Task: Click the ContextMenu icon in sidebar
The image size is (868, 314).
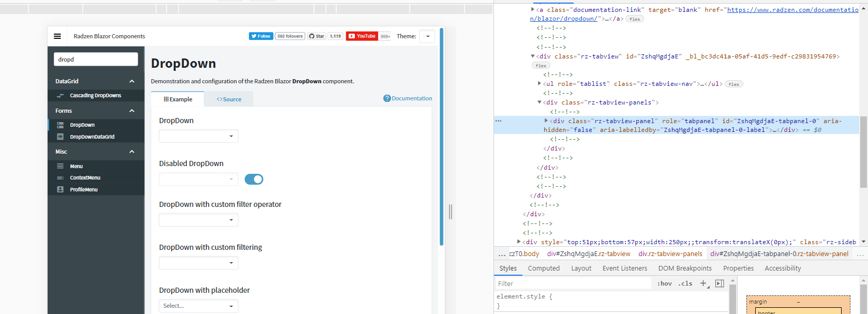Action: pyautogui.click(x=61, y=178)
